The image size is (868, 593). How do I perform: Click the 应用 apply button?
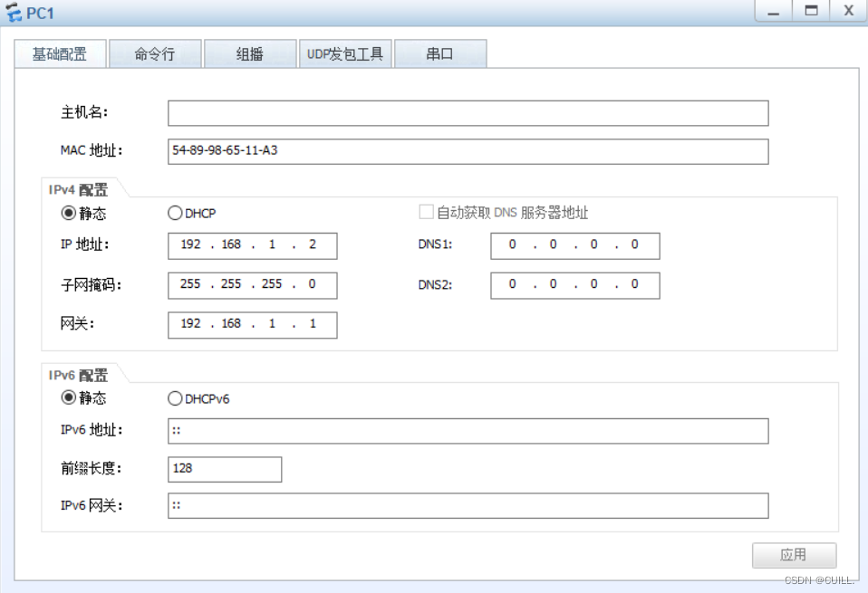(794, 555)
